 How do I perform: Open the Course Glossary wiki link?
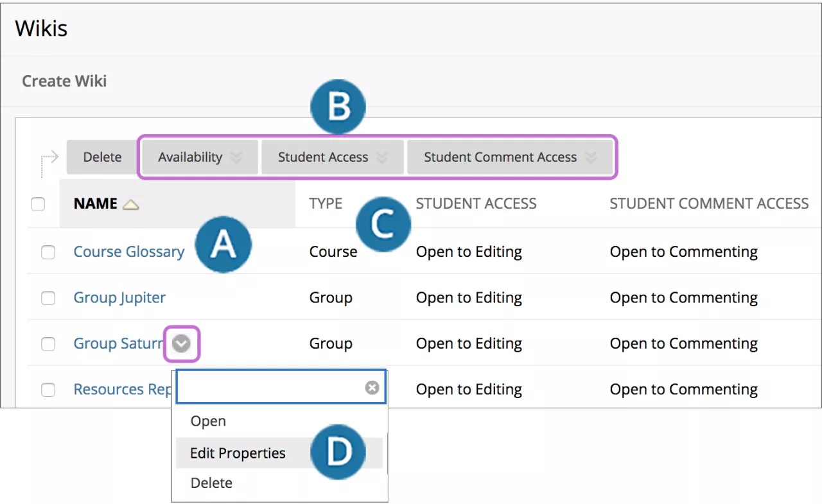point(128,252)
